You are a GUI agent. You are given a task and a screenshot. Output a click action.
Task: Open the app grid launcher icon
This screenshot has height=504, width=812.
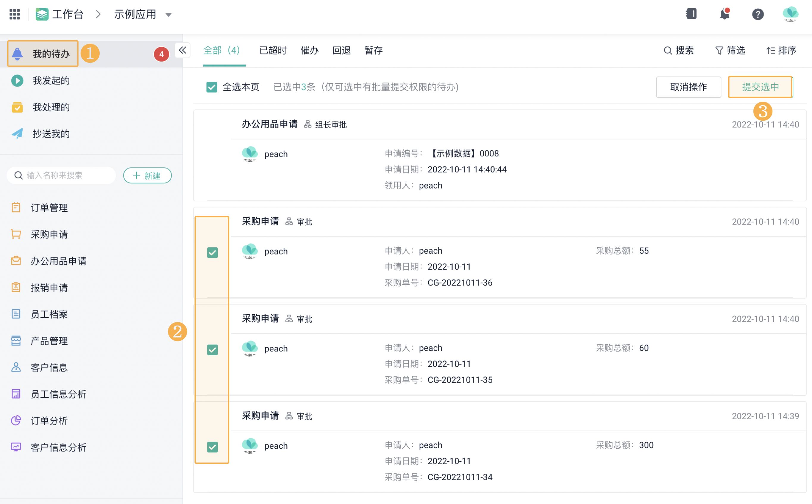[14, 14]
